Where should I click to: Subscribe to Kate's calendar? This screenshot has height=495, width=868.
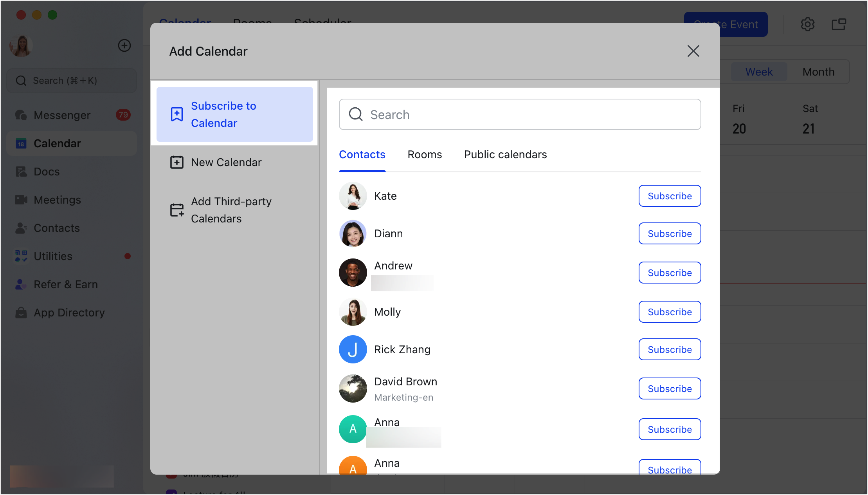670,196
